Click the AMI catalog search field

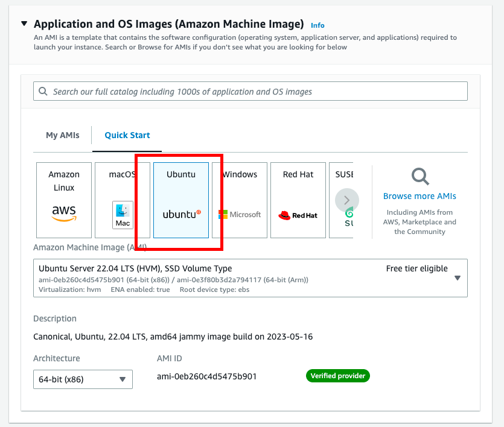point(250,91)
